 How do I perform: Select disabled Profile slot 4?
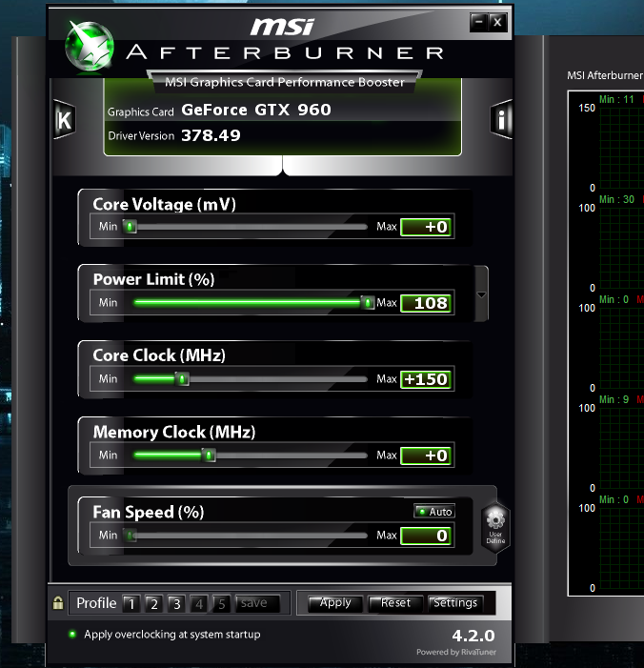coord(199,603)
